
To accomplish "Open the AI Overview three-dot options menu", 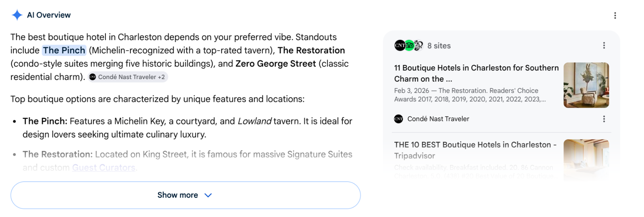I will click(615, 15).
